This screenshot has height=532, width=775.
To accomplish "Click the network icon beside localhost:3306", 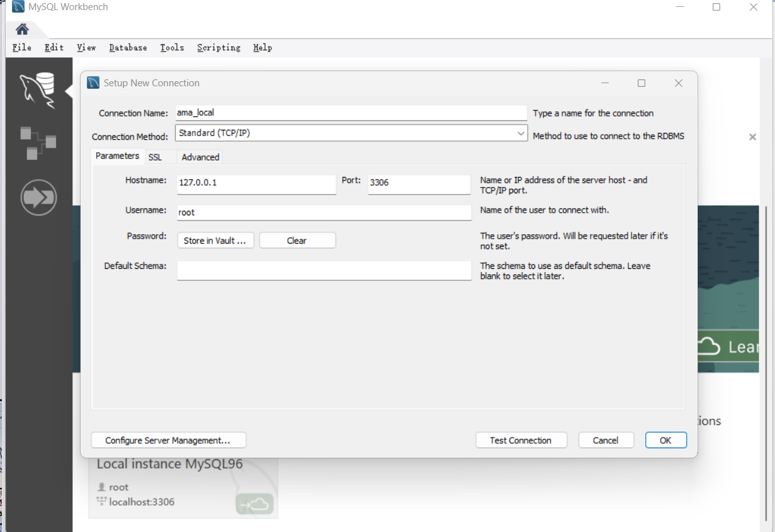I will 101,502.
